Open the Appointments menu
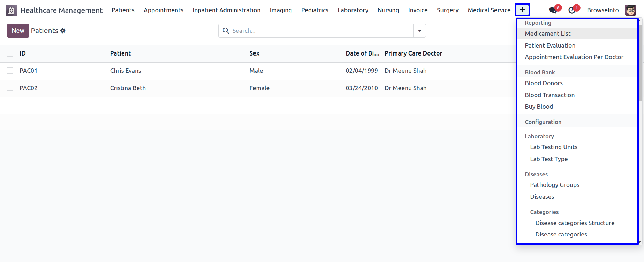This screenshot has height=262, width=644. pyautogui.click(x=164, y=10)
